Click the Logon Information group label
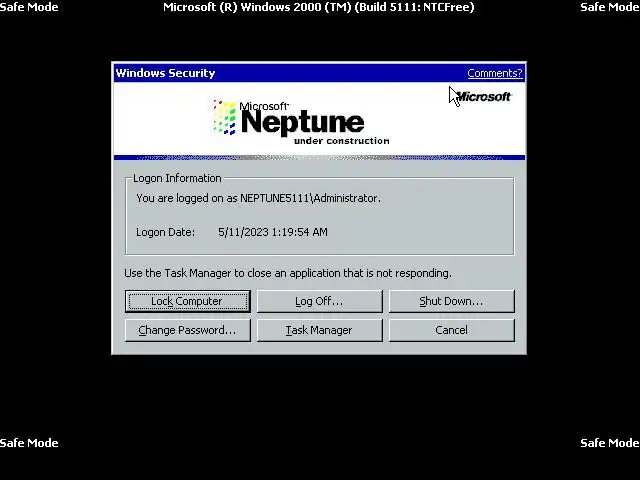Image resolution: width=640 pixels, height=480 pixels. point(177,178)
